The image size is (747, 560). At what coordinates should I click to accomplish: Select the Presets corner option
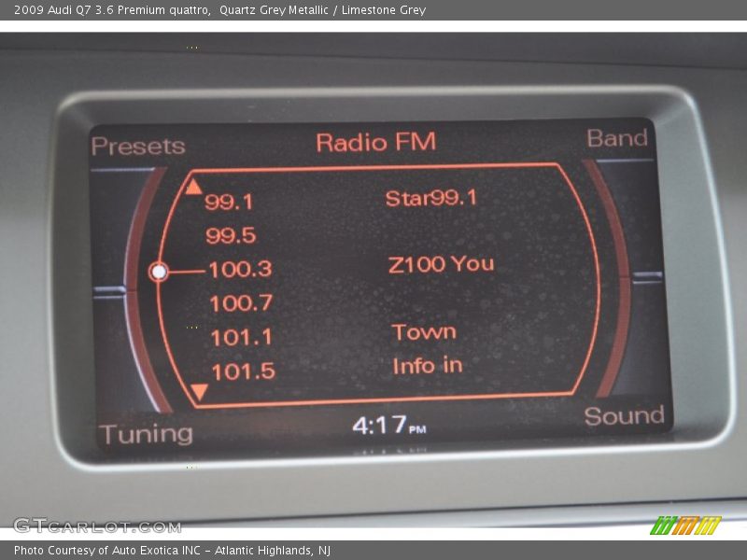tap(138, 147)
